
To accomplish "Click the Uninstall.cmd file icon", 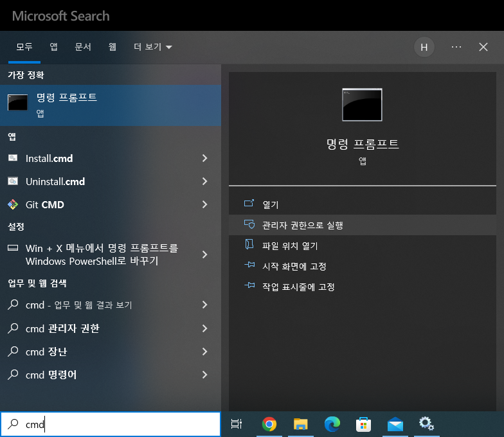I will [x=13, y=181].
